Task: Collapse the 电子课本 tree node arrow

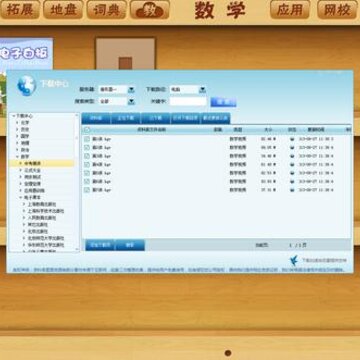Action: [21, 197]
